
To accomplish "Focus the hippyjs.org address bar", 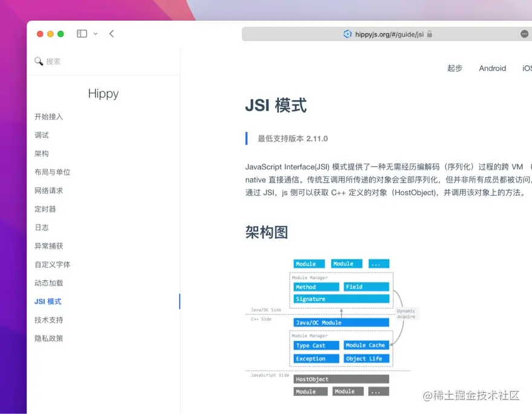I will pos(387,34).
